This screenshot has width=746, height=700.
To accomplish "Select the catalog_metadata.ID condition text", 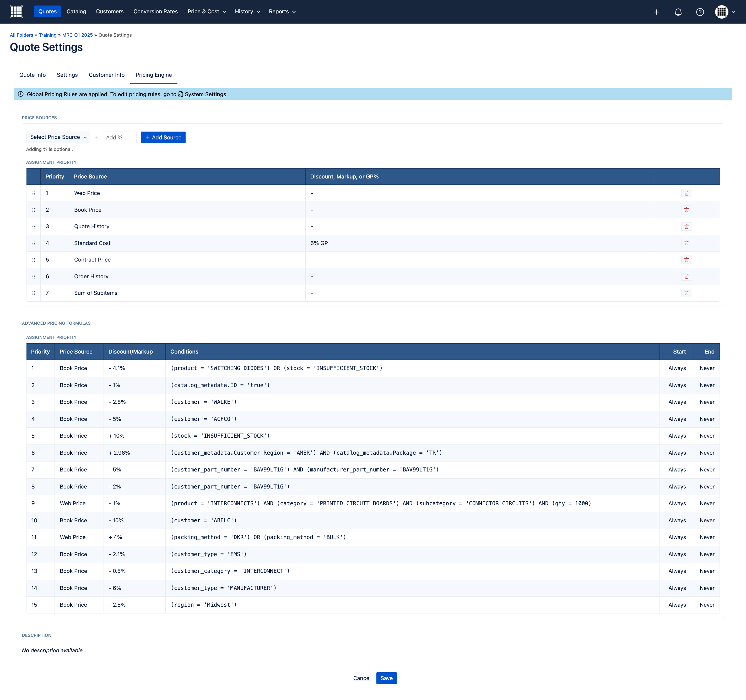I will point(220,385).
